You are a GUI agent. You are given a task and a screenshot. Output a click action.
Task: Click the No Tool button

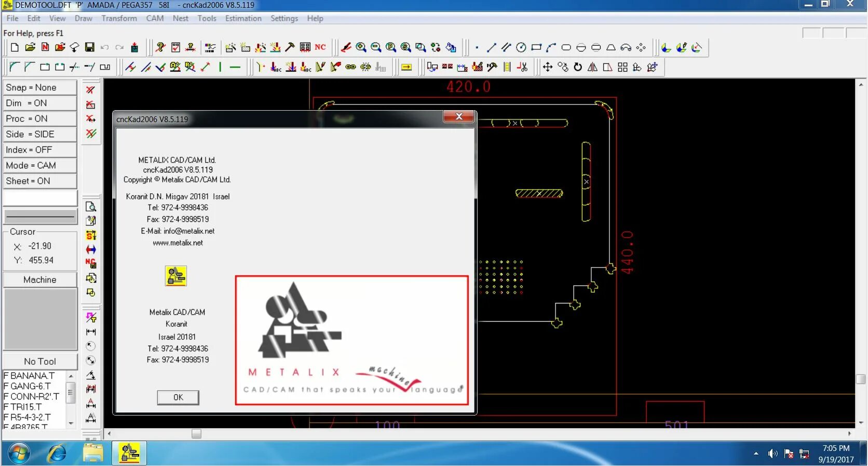click(x=40, y=362)
